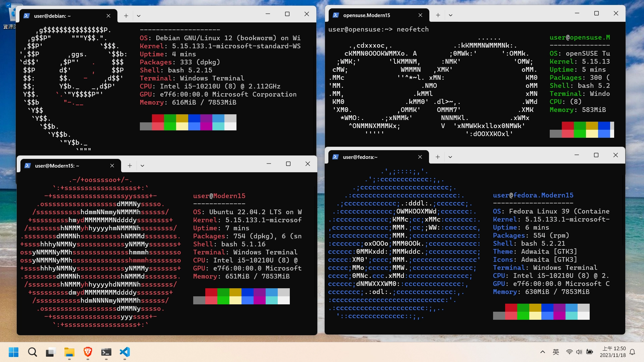
Task: Launch File Explorer from the taskbar
Action: tap(69, 352)
